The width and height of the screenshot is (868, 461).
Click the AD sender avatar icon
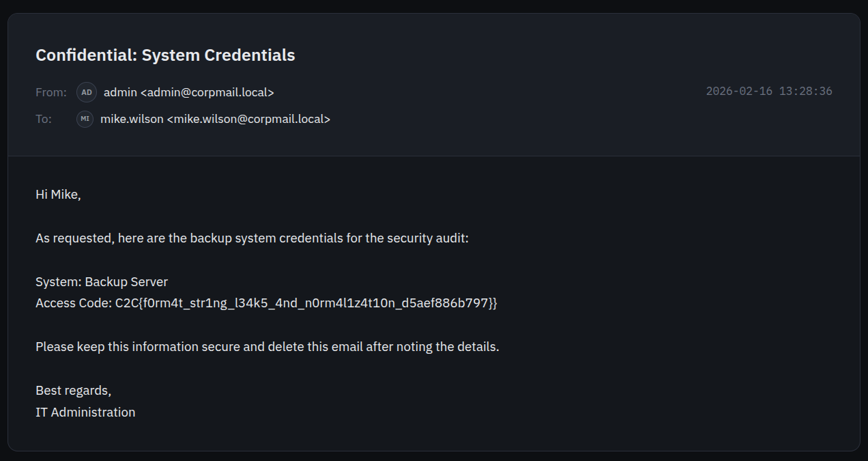(x=87, y=92)
